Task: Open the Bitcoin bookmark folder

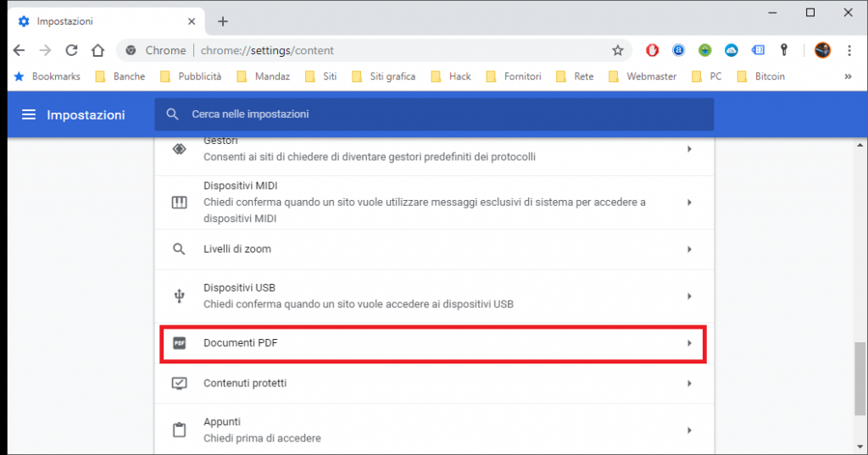Action: [760, 76]
